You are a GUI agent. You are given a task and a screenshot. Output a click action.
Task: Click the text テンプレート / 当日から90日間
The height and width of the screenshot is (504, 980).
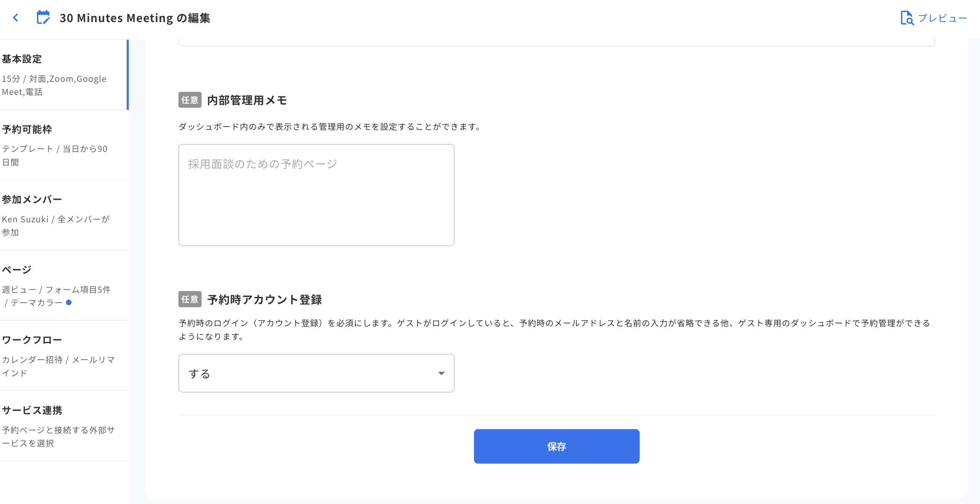click(x=55, y=155)
